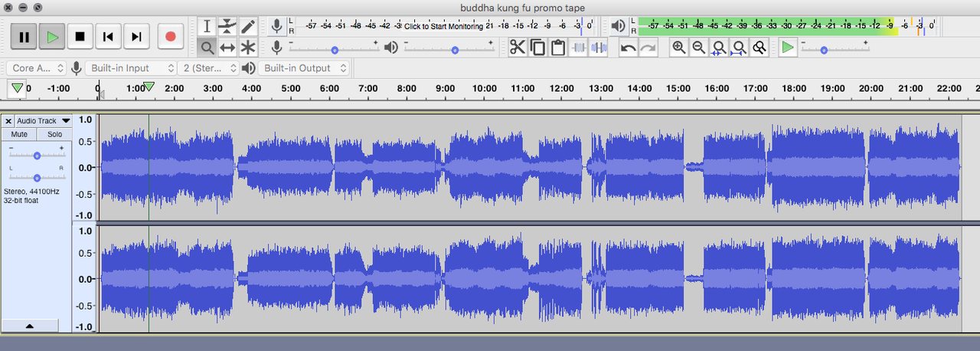The width and height of the screenshot is (980, 351).
Task: Click the timeline pinned play head button
Action: (17, 89)
